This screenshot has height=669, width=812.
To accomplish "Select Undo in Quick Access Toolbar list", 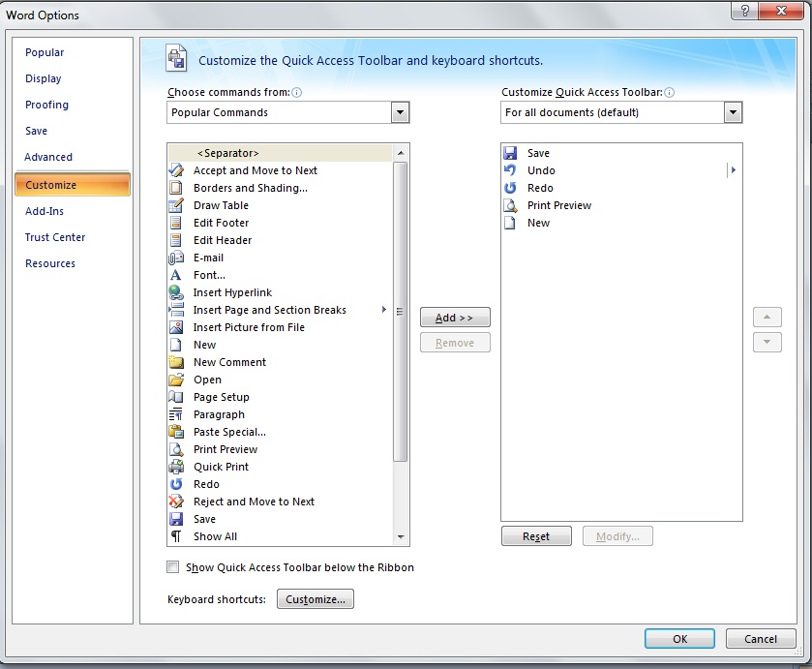I will [541, 170].
